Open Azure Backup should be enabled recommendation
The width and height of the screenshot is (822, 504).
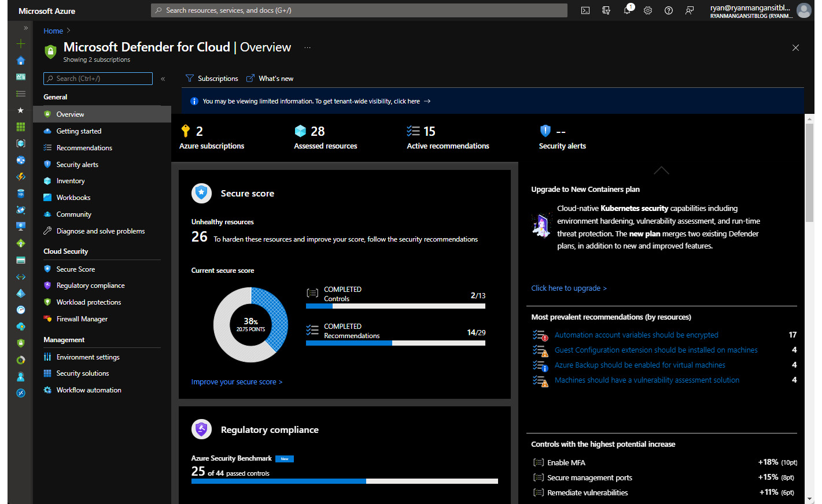[640, 365]
